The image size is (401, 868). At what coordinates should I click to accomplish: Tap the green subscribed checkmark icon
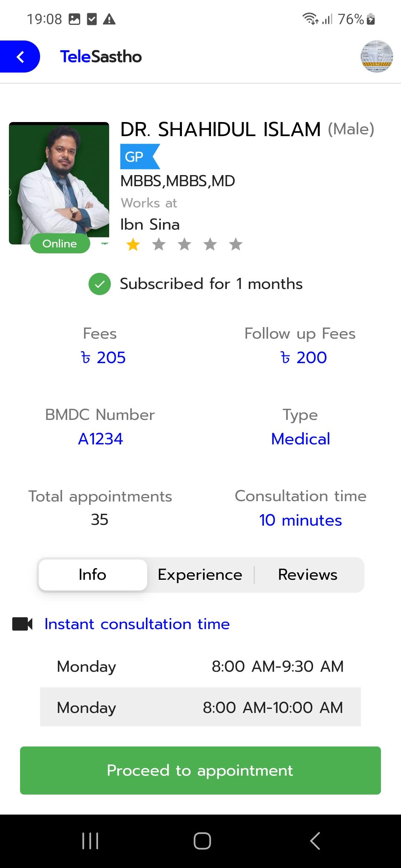(100, 284)
